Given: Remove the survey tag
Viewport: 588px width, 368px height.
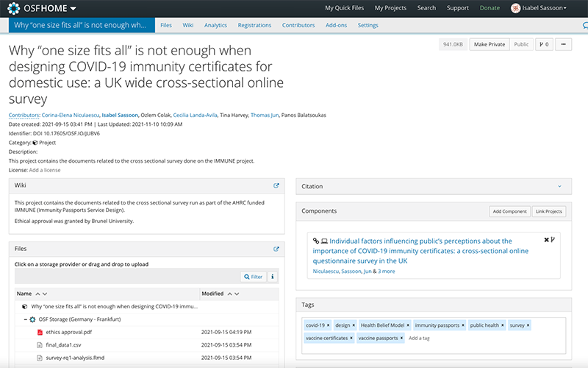Looking at the screenshot, I should (x=528, y=325).
